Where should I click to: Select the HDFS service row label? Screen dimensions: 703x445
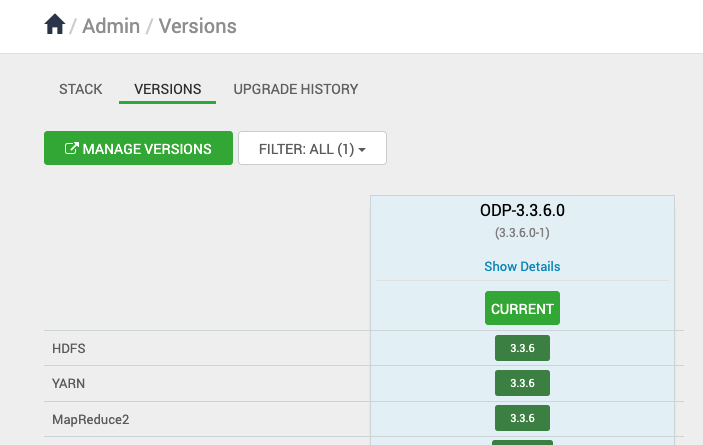70,348
